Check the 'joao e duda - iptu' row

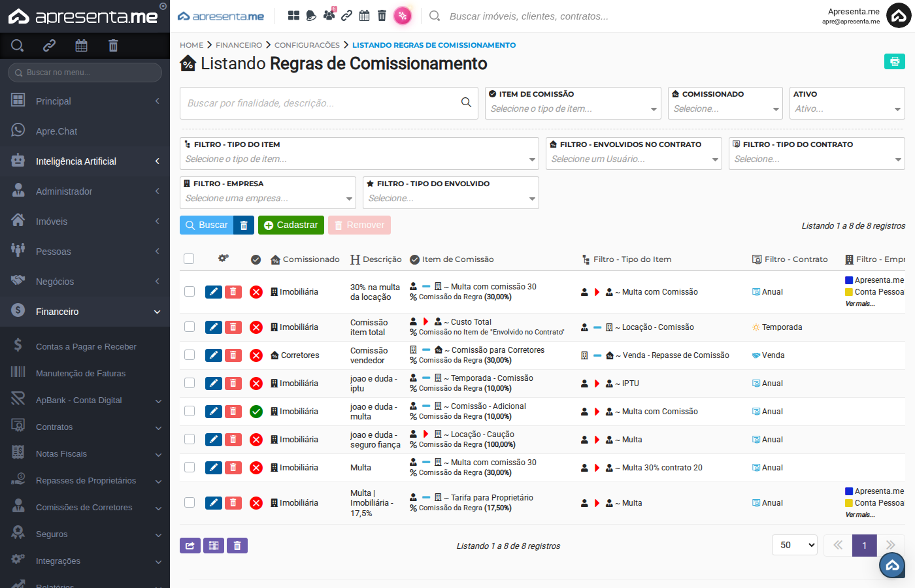coord(190,383)
